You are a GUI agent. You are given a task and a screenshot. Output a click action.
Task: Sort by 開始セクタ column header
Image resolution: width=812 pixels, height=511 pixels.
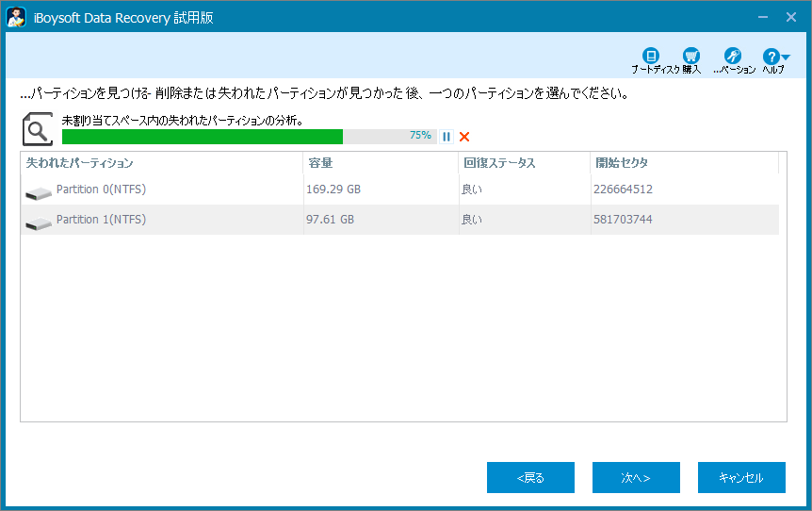[684, 163]
